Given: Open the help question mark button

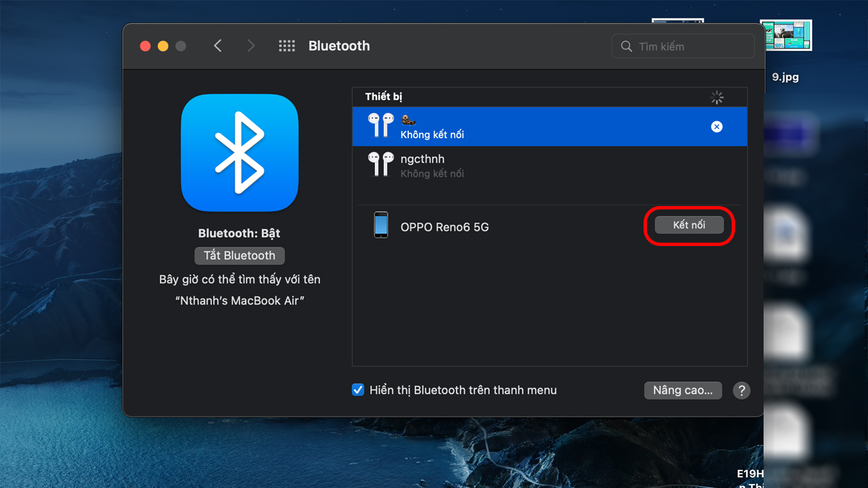Looking at the screenshot, I should pos(742,390).
